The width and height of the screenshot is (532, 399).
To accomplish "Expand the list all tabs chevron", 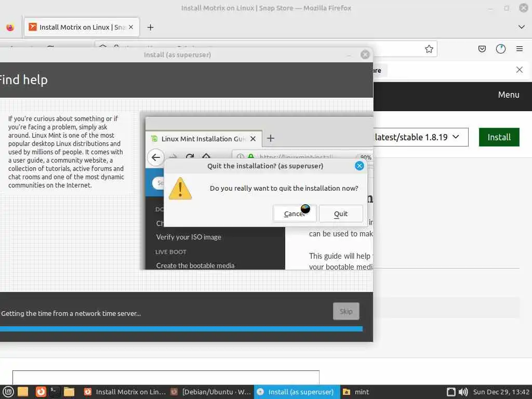I will (x=522, y=27).
